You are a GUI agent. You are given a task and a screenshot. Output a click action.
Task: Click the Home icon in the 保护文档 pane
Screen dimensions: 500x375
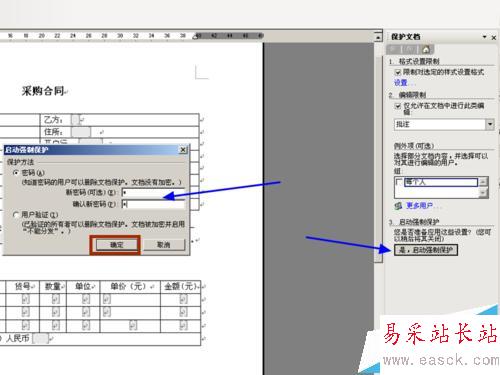pos(426,50)
